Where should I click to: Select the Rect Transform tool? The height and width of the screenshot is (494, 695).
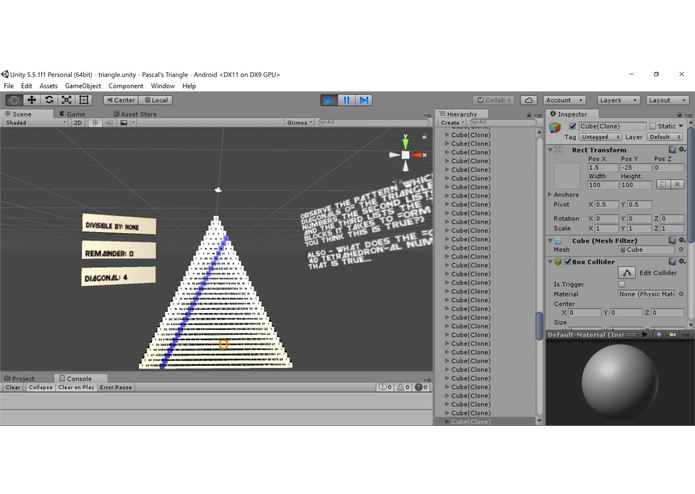pos(84,100)
